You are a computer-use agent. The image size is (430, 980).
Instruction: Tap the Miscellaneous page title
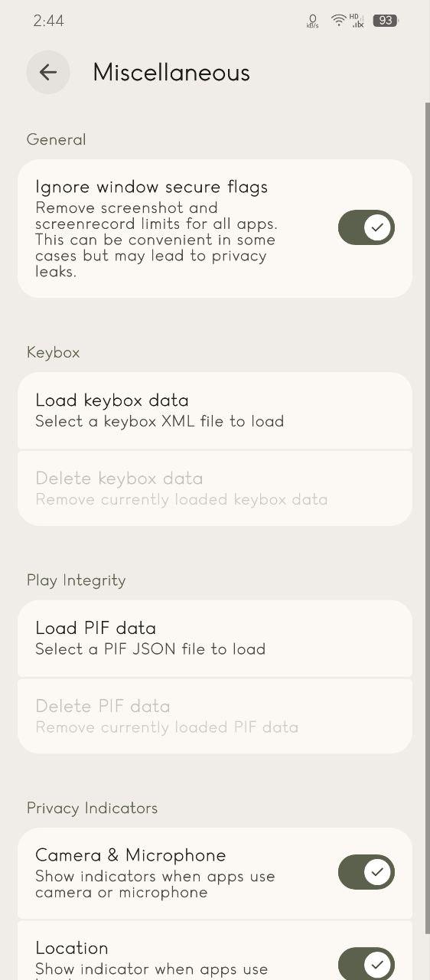tap(171, 73)
